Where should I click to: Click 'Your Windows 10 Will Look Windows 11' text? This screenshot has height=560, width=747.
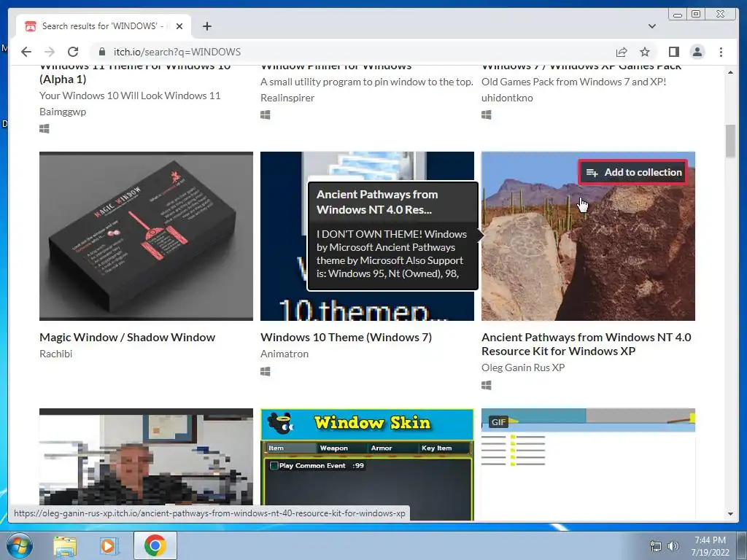point(130,96)
